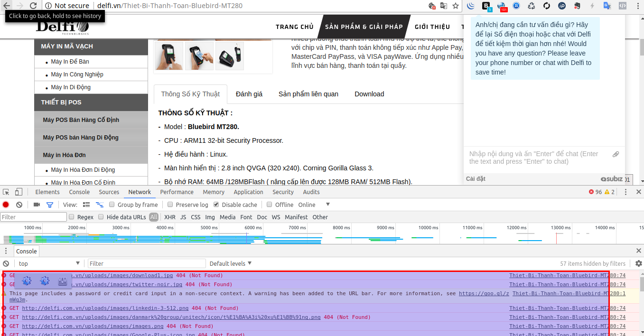The image size is (644, 336).
Task: Open the Online throttling dropdown
Action: point(314,205)
